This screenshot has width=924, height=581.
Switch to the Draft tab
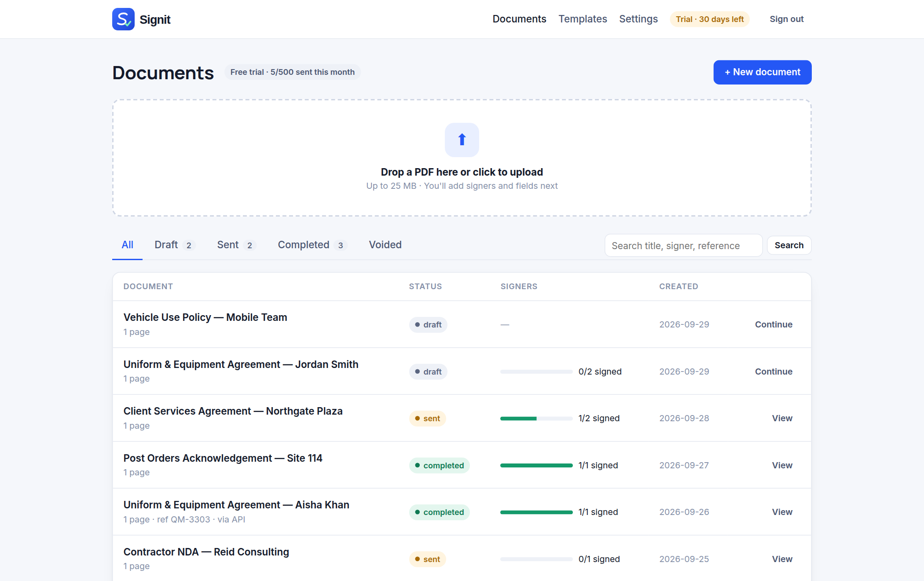(175, 245)
